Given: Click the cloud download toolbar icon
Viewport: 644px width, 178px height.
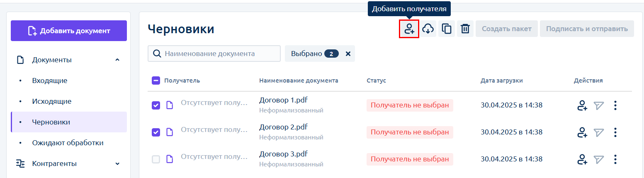Looking at the screenshot, I should [x=428, y=29].
